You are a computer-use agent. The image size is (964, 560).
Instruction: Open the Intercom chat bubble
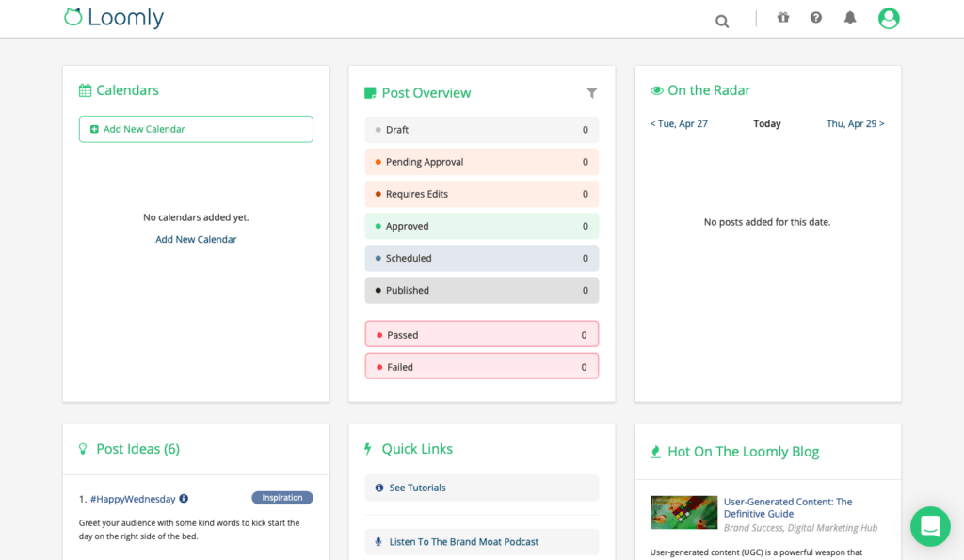click(930, 526)
